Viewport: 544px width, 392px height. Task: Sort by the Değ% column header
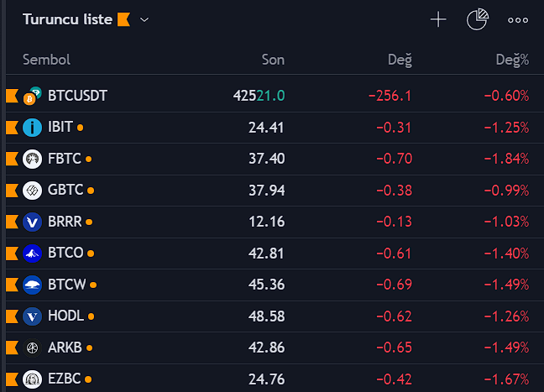pyautogui.click(x=511, y=60)
